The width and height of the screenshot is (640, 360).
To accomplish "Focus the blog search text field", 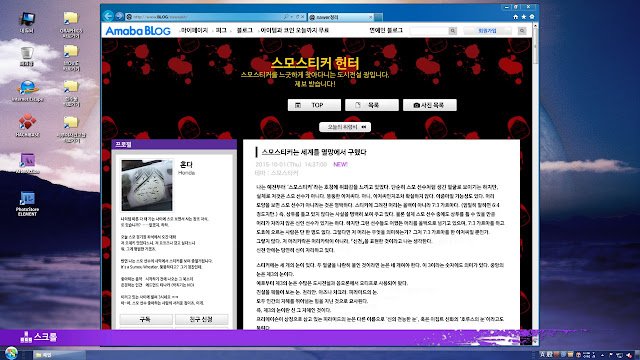I will coord(429,31).
